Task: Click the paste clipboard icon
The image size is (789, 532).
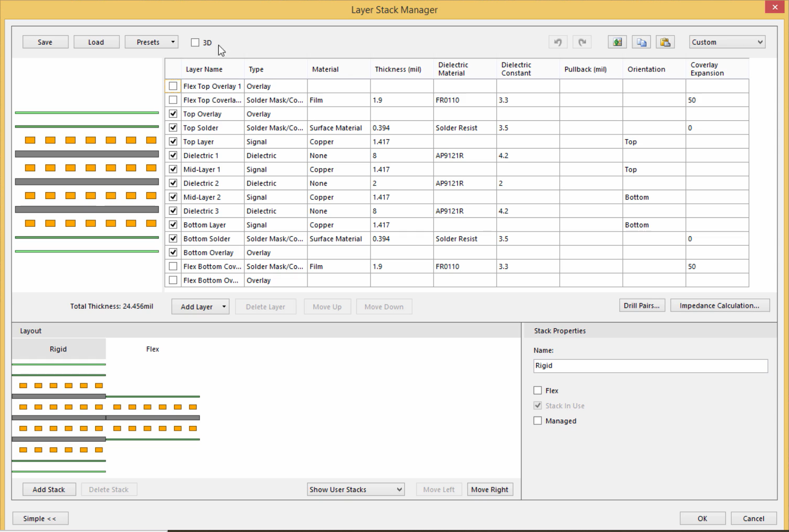Action: click(665, 42)
